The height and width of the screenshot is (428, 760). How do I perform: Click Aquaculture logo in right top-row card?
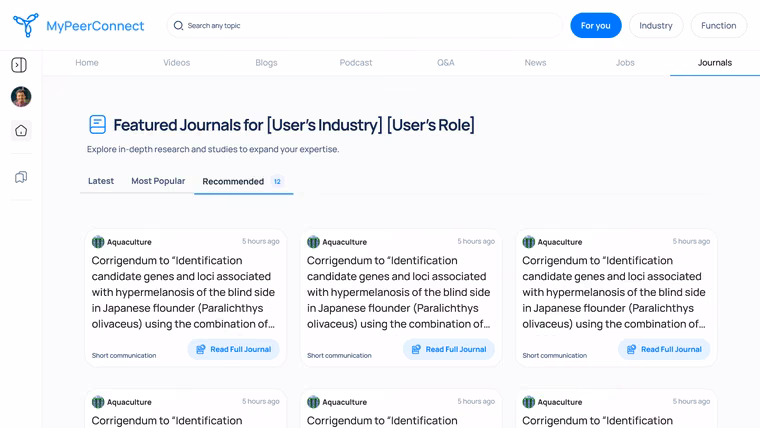(528, 241)
